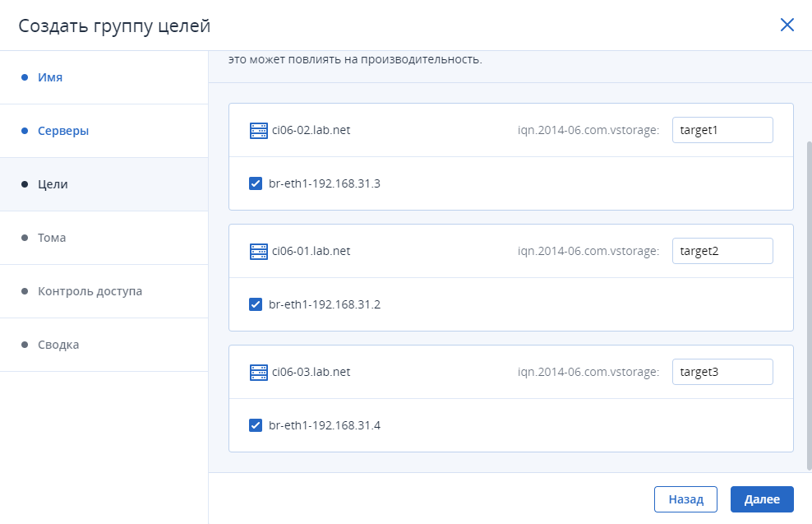
Task: Click the server icon next to ci06-01.lab.net
Action: click(x=258, y=252)
